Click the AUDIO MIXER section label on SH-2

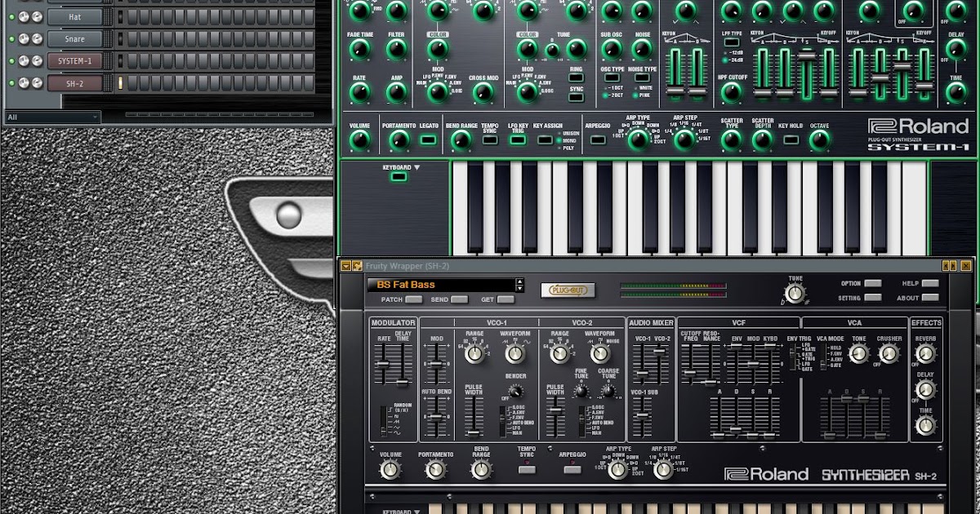(652, 321)
